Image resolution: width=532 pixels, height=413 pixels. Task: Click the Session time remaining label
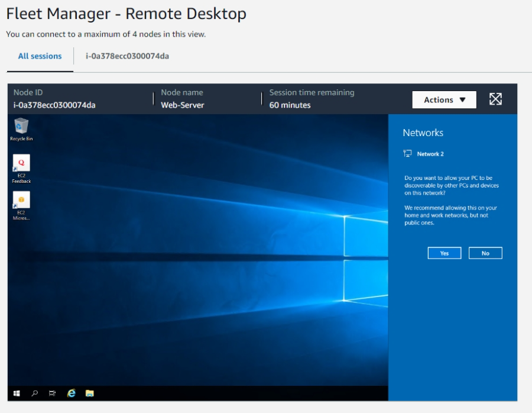[x=312, y=92]
